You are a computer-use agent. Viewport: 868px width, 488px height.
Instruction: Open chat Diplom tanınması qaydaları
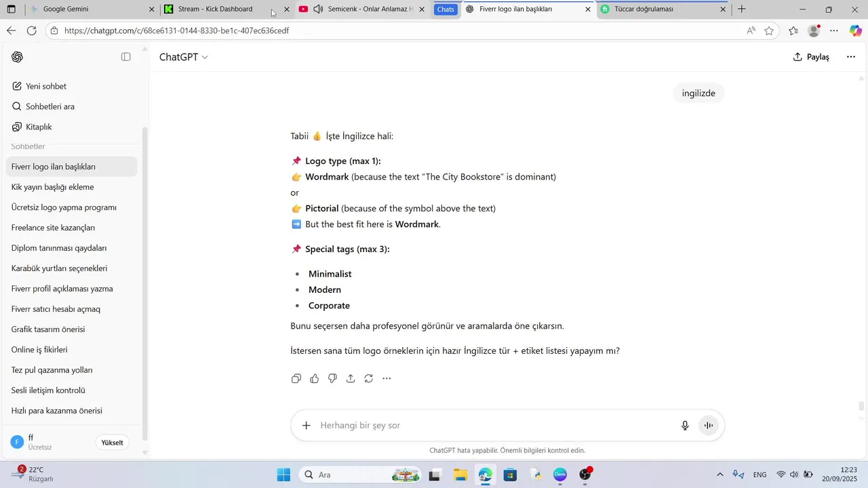[x=72, y=248]
